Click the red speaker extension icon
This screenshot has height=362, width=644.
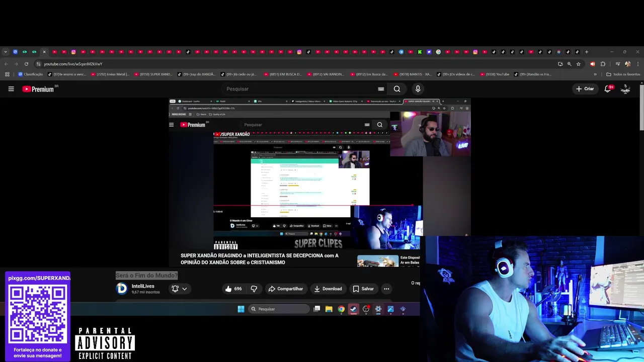tap(592, 64)
